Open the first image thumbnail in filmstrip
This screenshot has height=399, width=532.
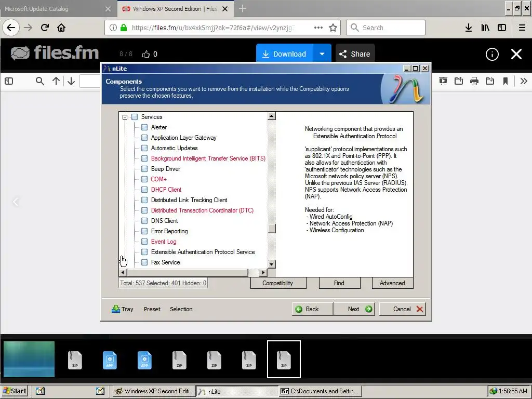(x=29, y=359)
